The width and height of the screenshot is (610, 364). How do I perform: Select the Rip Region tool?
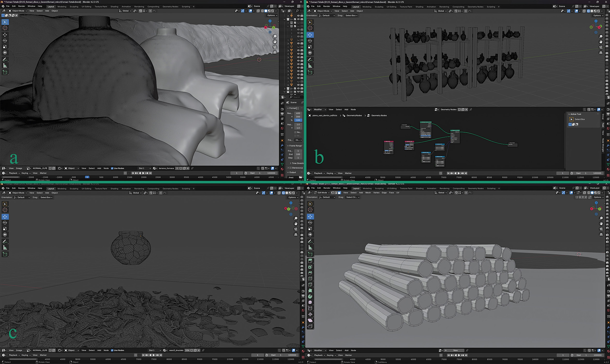[310, 326]
